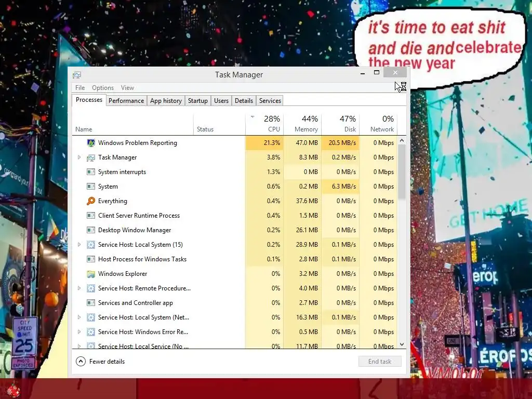
Task: Sort processes by the Status column
Action: point(220,124)
